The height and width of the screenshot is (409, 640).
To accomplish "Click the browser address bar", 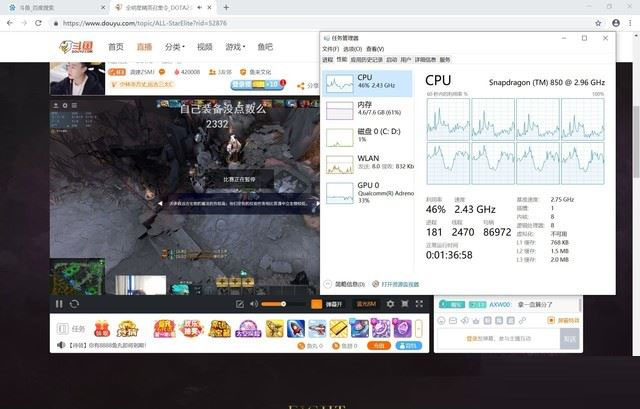I will [x=322, y=23].
